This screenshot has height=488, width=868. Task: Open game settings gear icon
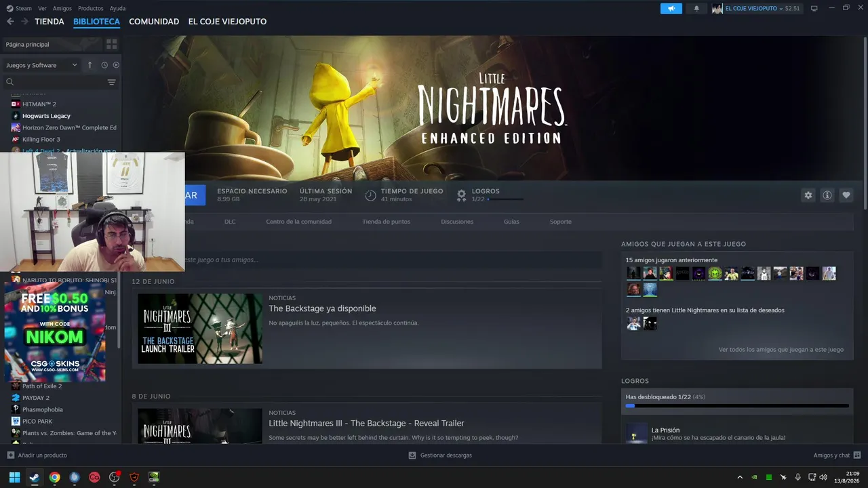tap(808, 195)
